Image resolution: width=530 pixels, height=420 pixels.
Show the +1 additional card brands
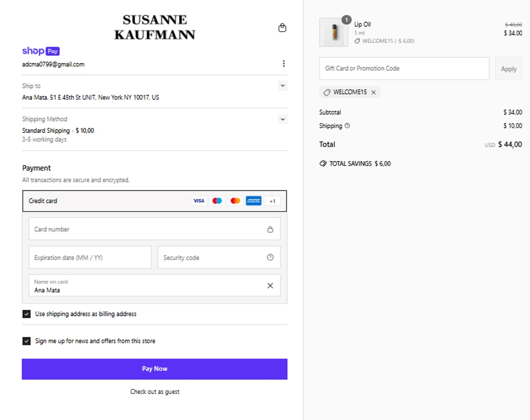[x=272, y=201]
